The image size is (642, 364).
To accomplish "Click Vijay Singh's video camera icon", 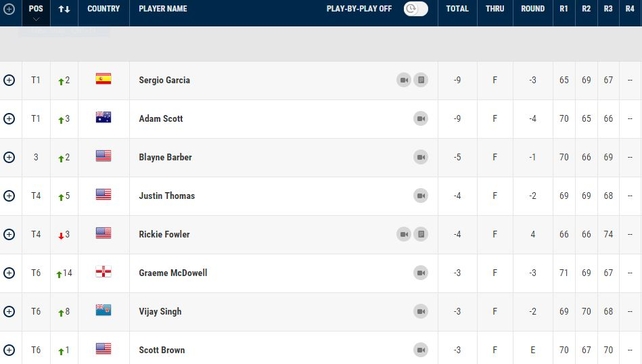I will tap(421, 312).
